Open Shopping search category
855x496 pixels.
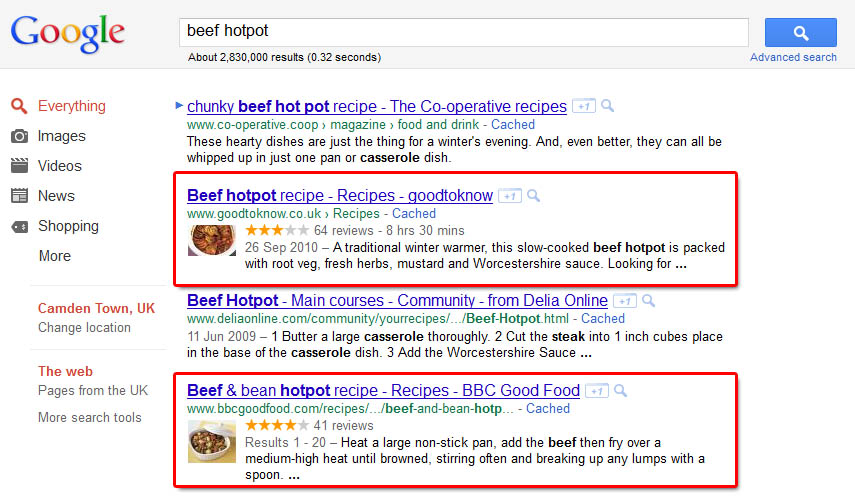pos(68,226)
